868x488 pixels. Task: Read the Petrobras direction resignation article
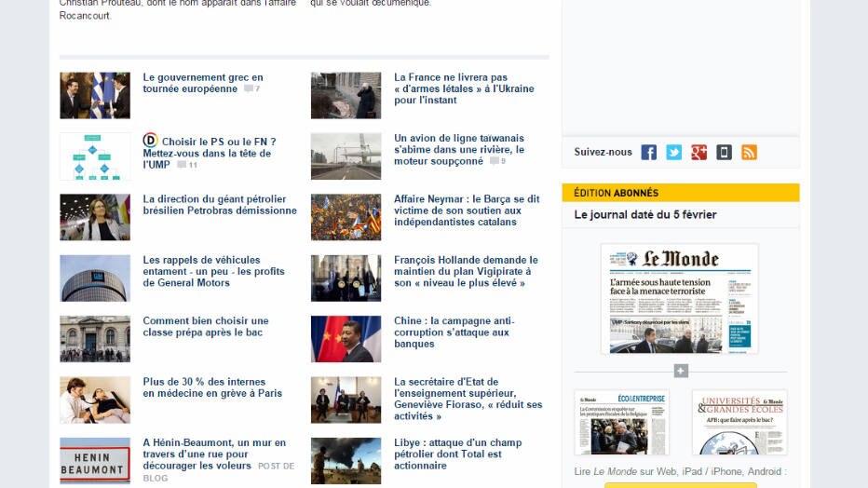pos(220,205)
